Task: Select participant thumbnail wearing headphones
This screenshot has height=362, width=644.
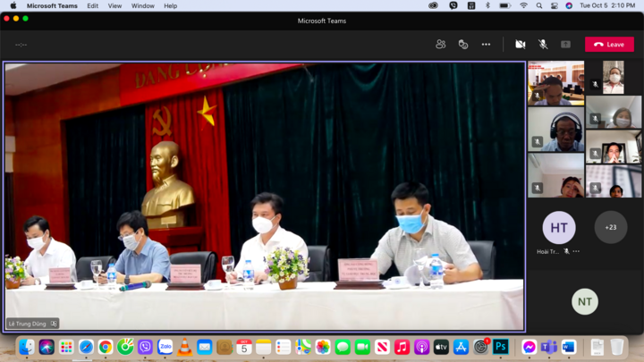Action: pyautogui.click(x=555, y=130)
